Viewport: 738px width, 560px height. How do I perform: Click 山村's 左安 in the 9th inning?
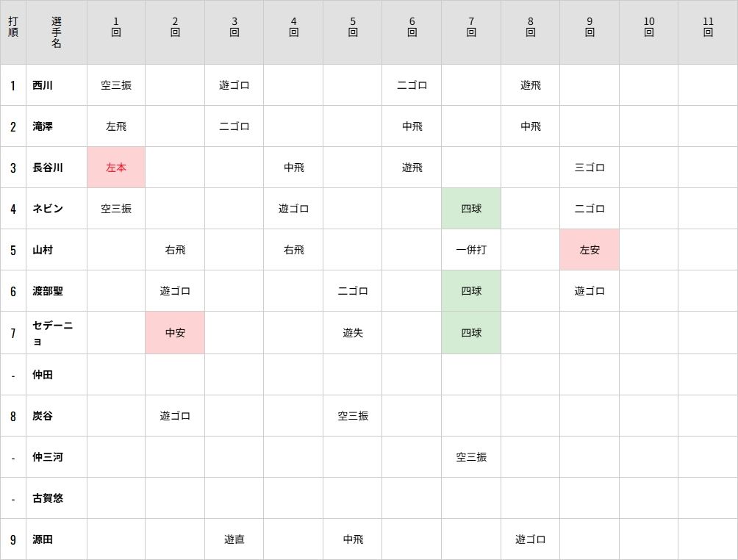(590, 250)
